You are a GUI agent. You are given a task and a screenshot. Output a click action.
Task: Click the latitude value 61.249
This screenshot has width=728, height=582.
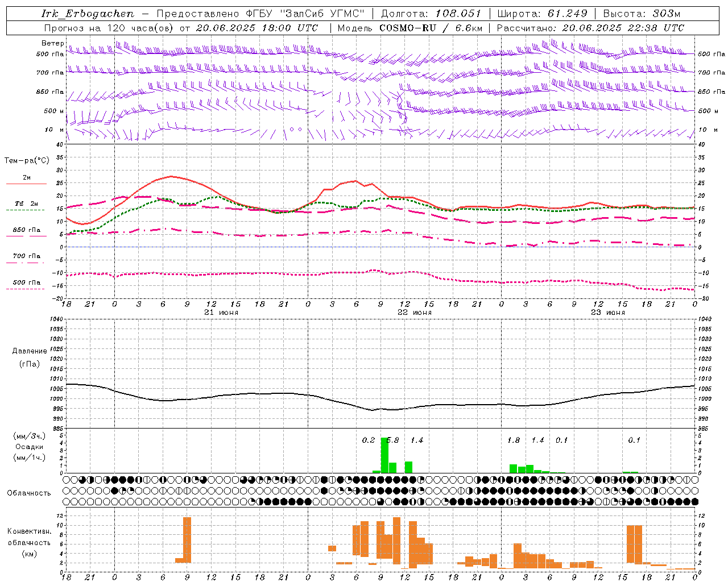coord(567,14)
